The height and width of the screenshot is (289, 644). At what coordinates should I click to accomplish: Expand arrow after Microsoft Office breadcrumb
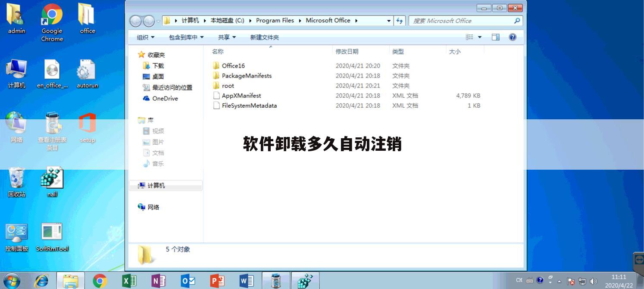pos(356,21)
